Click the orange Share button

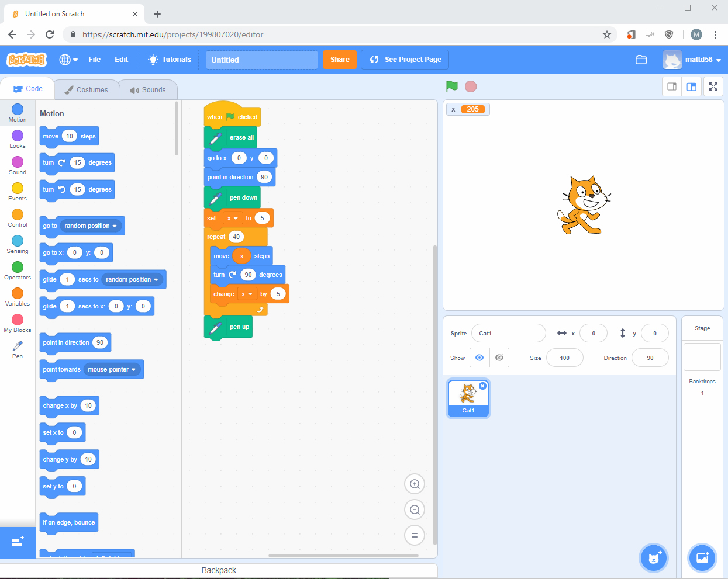(339, 60)
